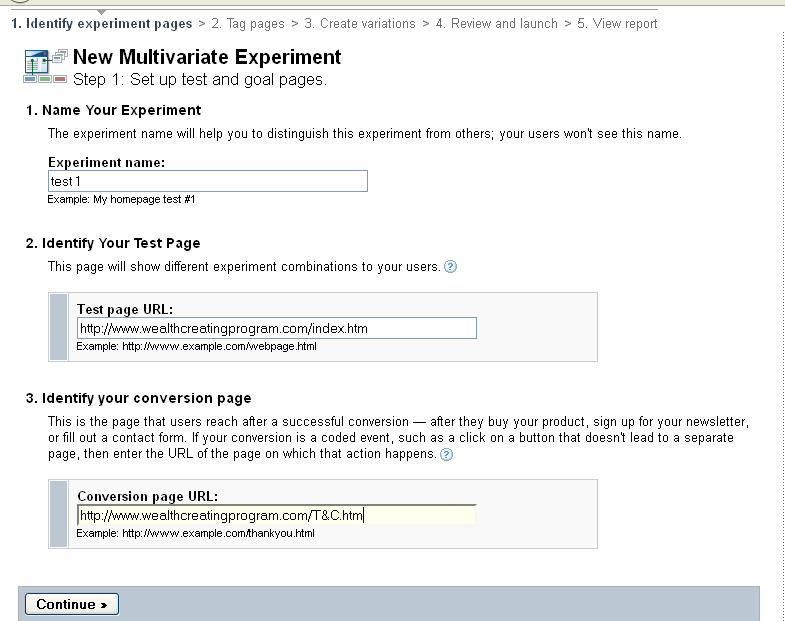Image resolution: width=785 pixels, height=621 pixels.
Task: Click the New Multivariate Experiment heading
Action: (x=207, y=57)
